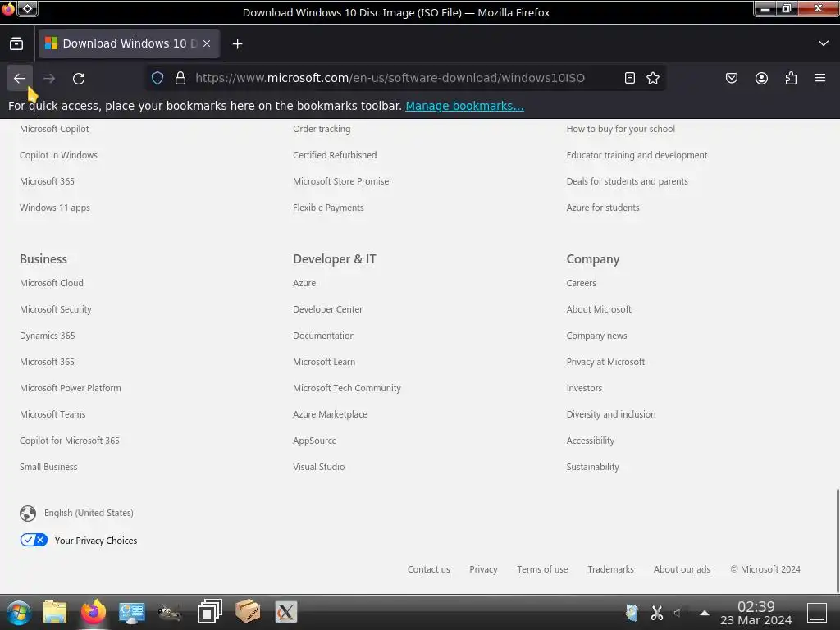Click the Firefox icon in the taskbar
This screenshot has width=840, height=630.
94,612
